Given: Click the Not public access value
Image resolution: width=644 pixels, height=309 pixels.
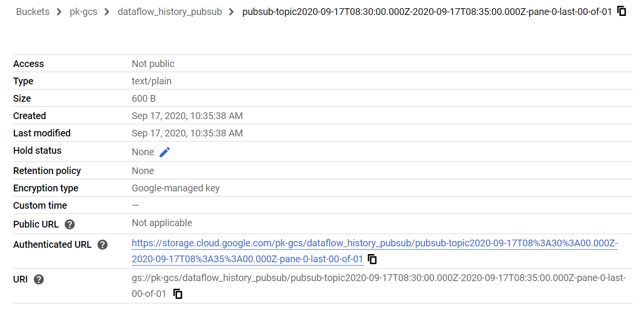Looking at the screenshot, I should tap(153, 64).
